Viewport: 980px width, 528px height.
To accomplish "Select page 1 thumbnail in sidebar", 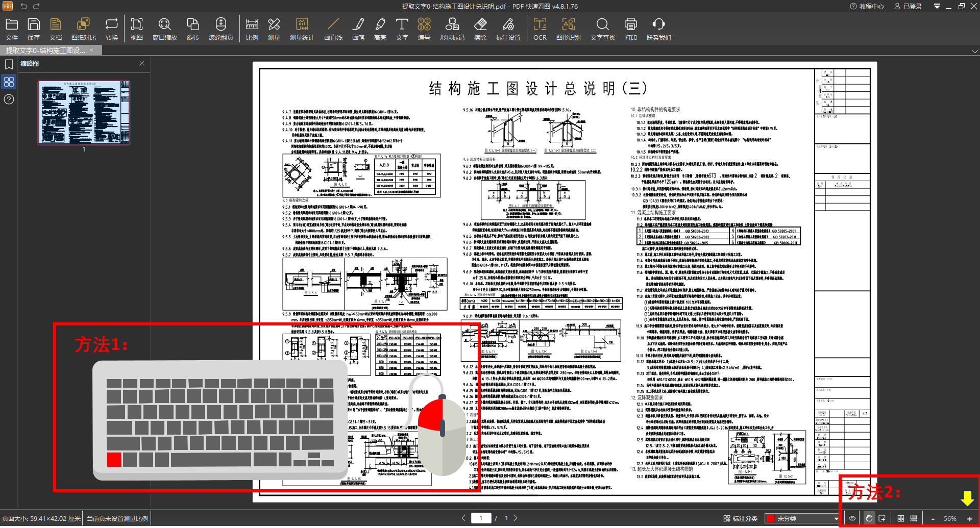I will (x=84, y=112).
